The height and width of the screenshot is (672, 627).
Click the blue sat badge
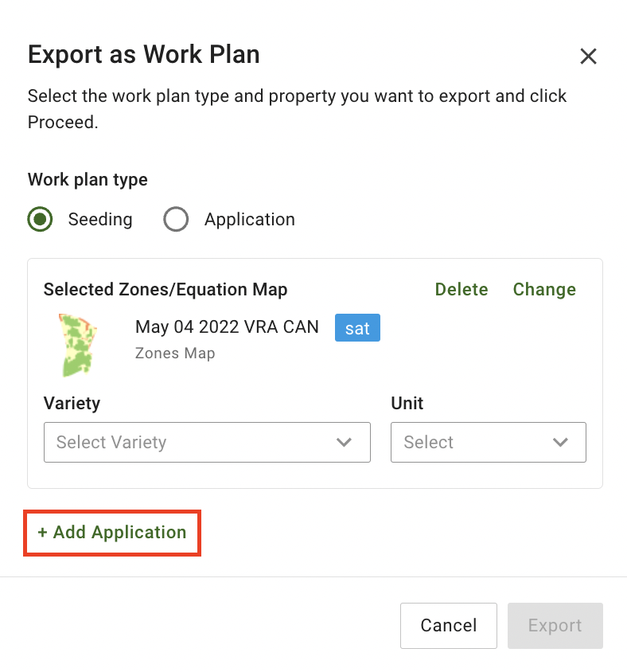357,328
